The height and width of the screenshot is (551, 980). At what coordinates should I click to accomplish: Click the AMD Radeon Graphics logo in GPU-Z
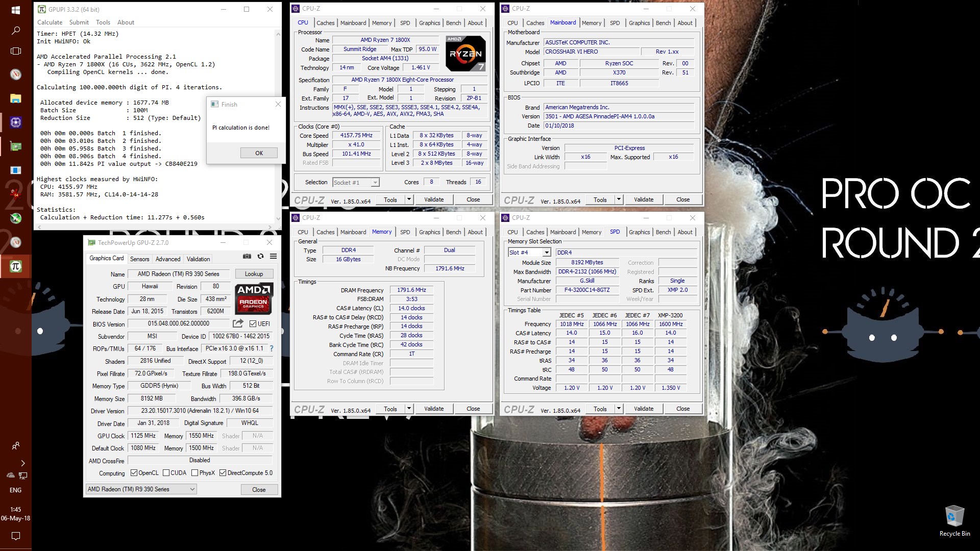(x=254, y=299)
